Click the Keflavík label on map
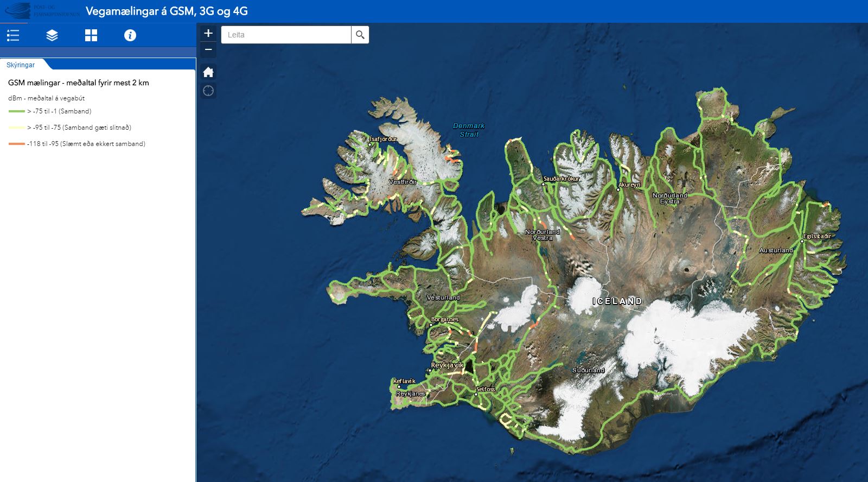 (x=404, y=381)
